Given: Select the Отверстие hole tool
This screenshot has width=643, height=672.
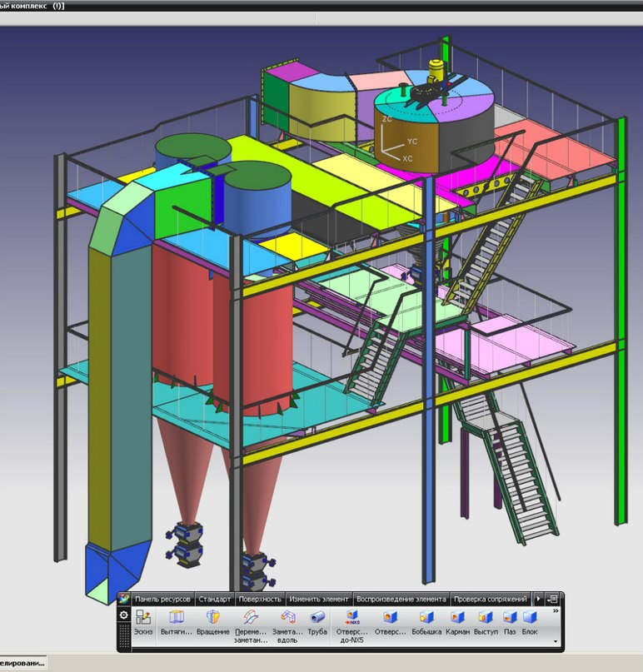Looking at the screenshot, I should 390,622.
